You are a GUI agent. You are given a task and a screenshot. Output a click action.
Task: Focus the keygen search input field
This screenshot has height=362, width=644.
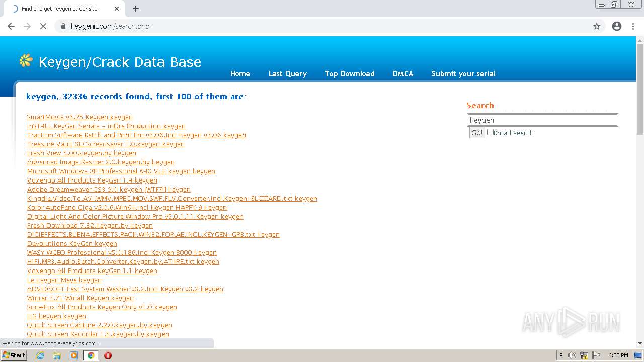[542, 120]
